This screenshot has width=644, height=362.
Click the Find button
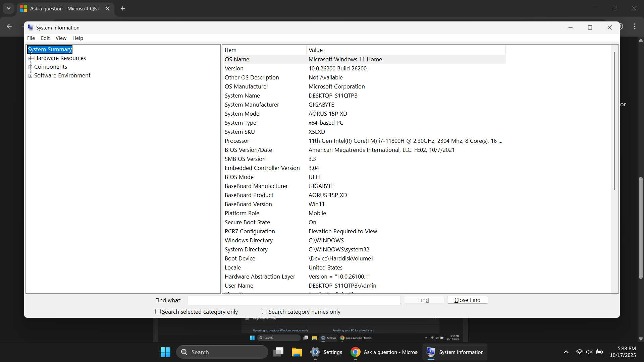point(423,300)
